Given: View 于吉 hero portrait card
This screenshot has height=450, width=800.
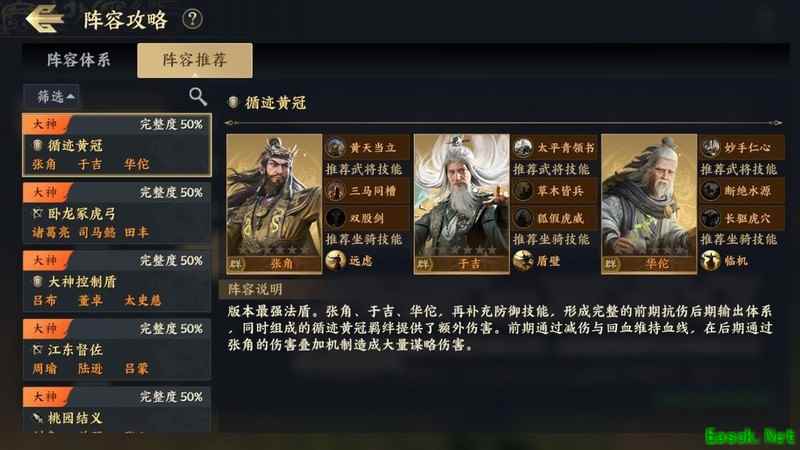Looking at the screenshot, I should point(462,204).
